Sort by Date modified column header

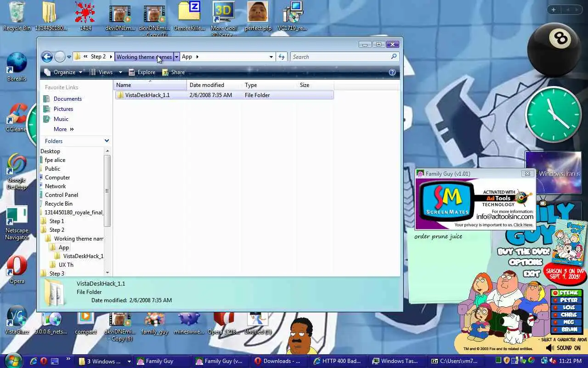click(215, 85)
